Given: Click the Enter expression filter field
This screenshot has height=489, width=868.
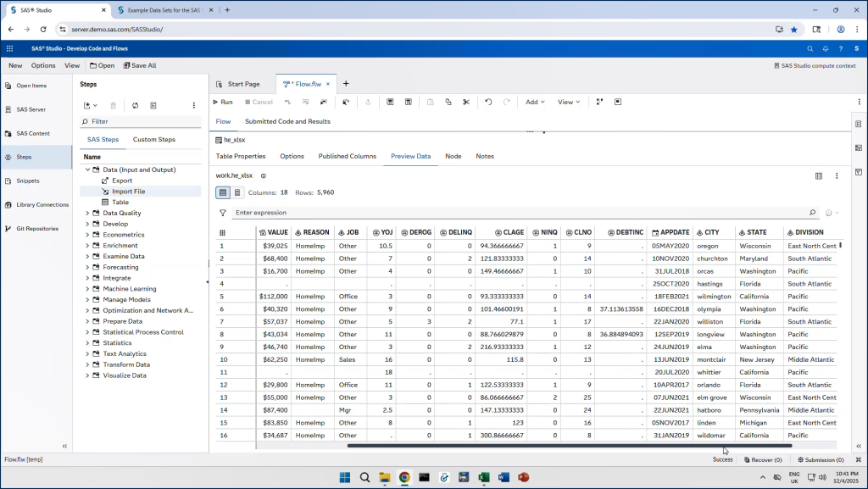Looking at the screenshot, I should point(520,213).
